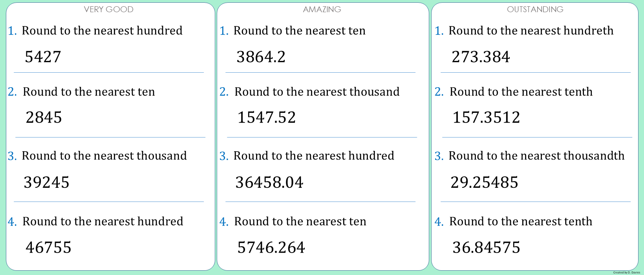Select the number 5427
This screenshot has height=275, width=644.
[x=43, y=57]
